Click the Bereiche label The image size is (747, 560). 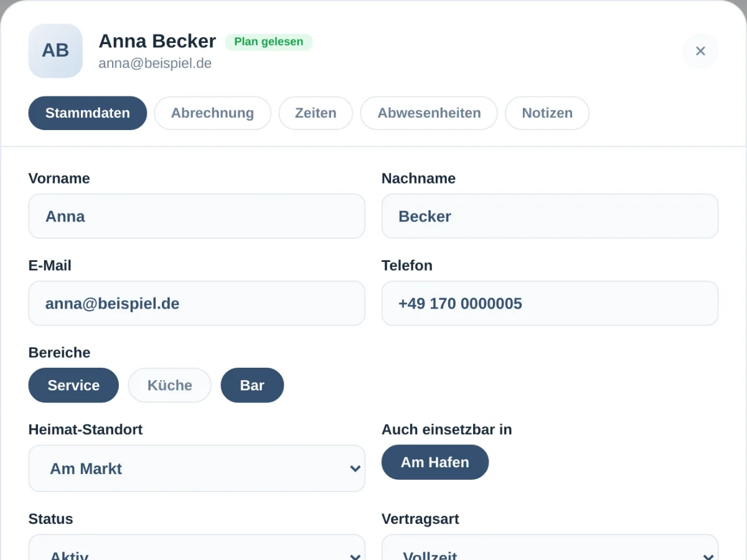[x=59, y=353]
